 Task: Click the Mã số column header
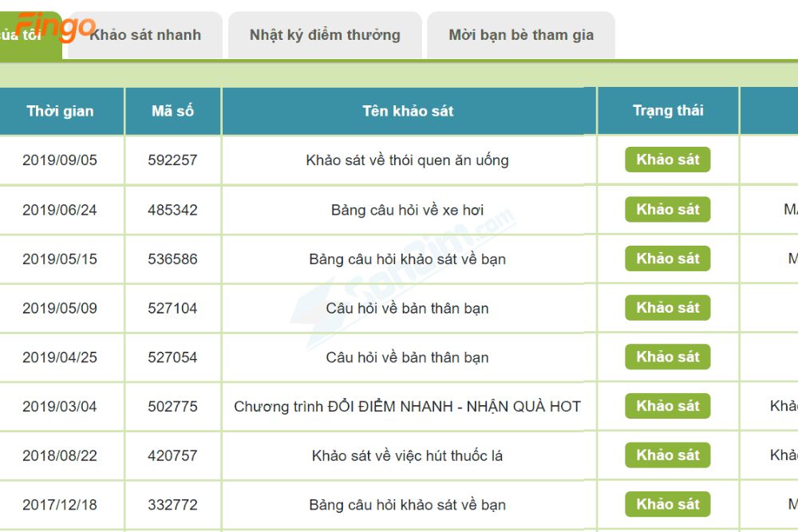(x=172, y=111)
